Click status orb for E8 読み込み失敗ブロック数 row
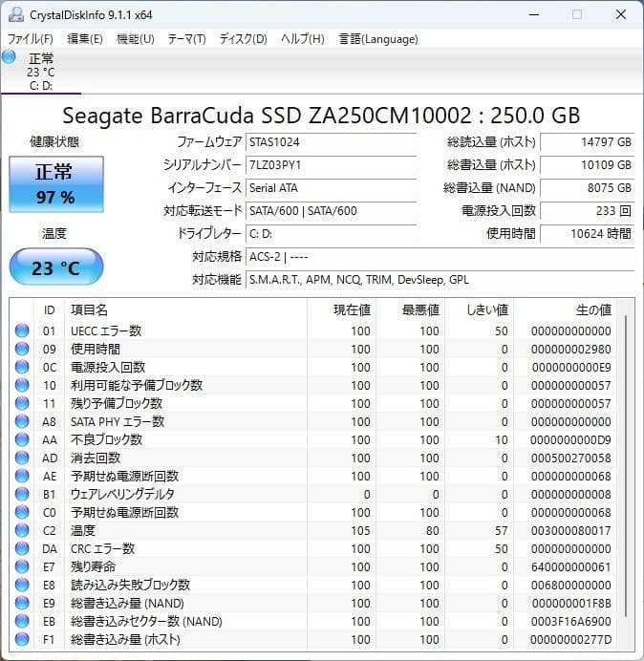 pos(22,585)
